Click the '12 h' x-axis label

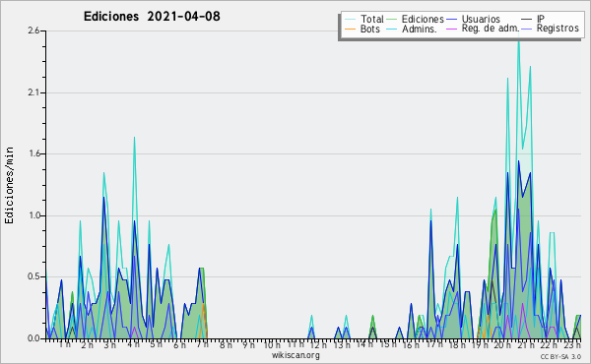[x=318, y=344]
